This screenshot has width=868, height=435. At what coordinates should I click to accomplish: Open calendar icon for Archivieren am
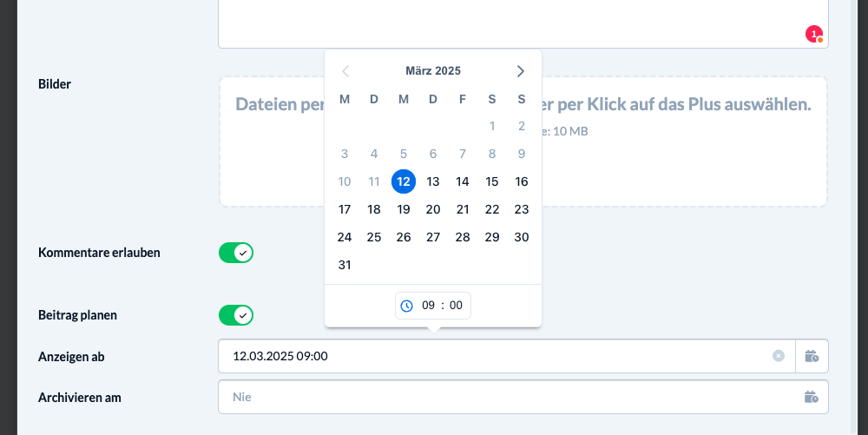811,397
